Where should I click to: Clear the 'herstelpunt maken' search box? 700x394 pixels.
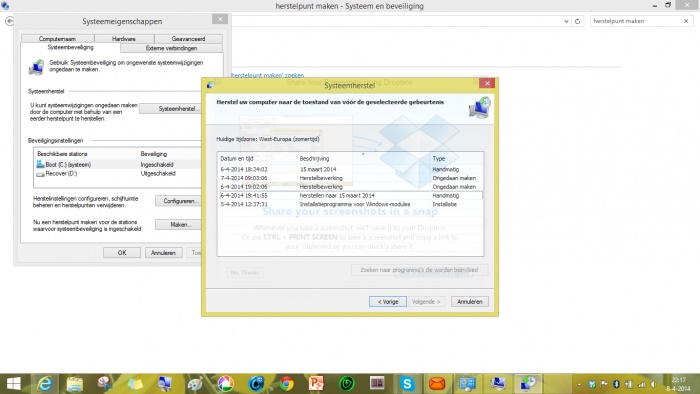[x=686, y=21]
